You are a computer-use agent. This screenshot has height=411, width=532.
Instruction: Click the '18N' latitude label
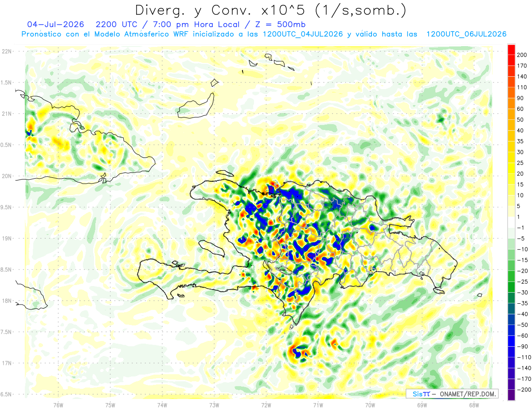(7, 301)
